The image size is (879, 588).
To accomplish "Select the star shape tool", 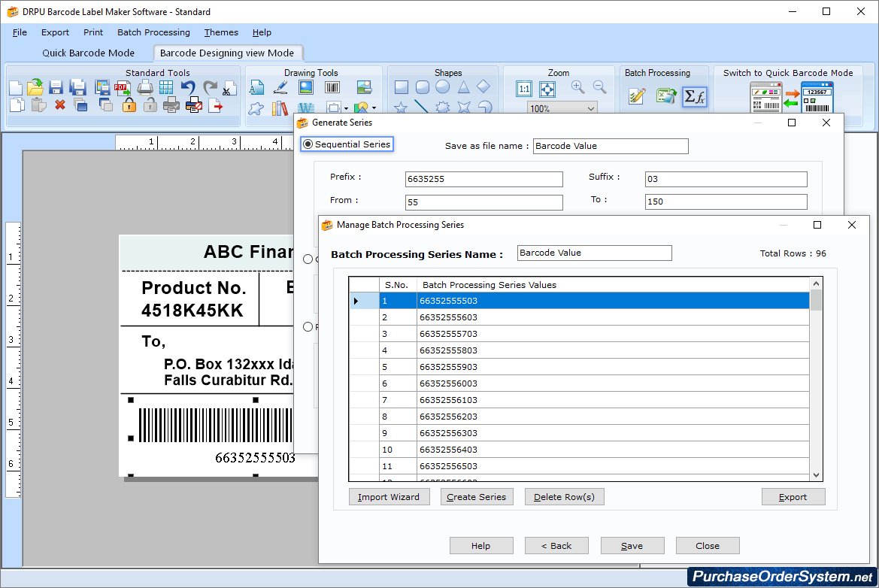I will coord(399,108).
